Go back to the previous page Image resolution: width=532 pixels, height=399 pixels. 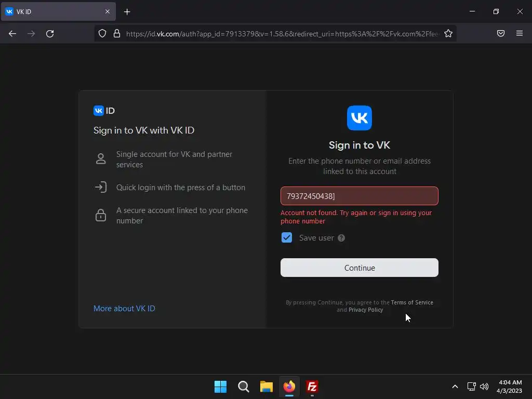point(12,34)
